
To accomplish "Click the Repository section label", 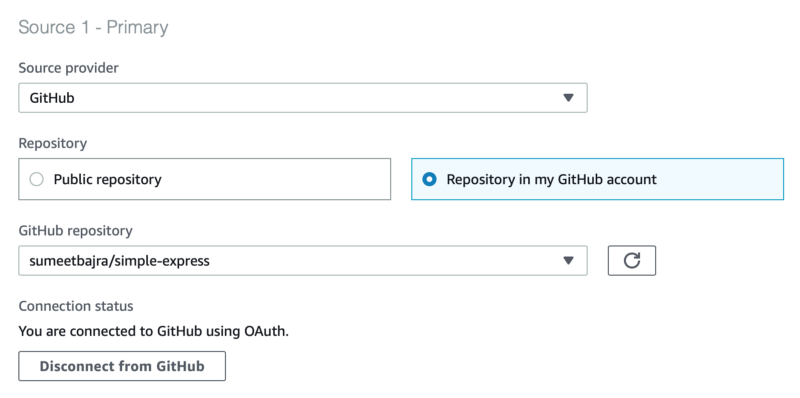I will coord(53,144).
